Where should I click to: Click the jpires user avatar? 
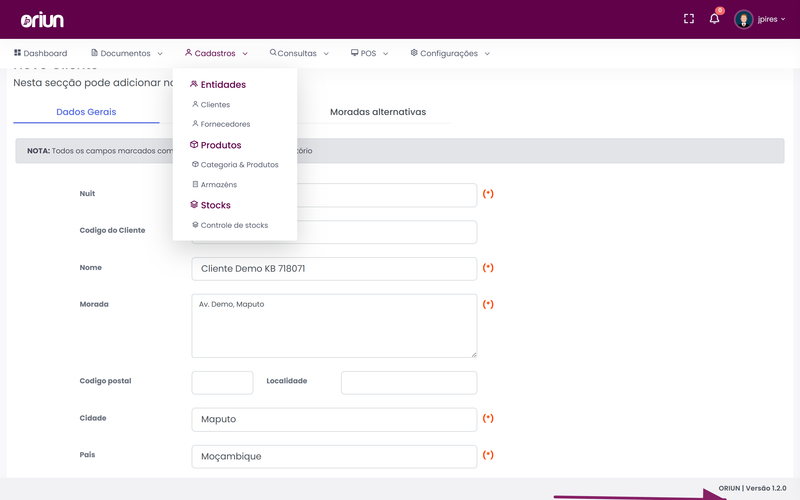point(743,19)
